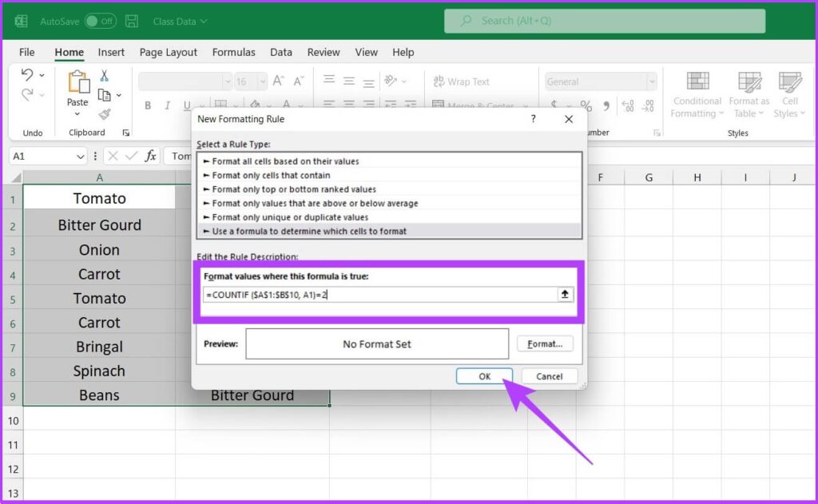This screenshot has height=504, width=818.
Task: Click the Undo arrow icon
Action: point(26,74)
